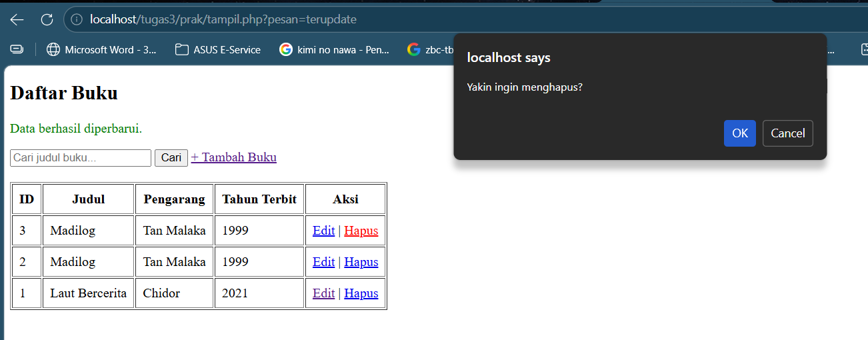
Task: Reload the page with the refresh icon
Action: coord(47,20)
